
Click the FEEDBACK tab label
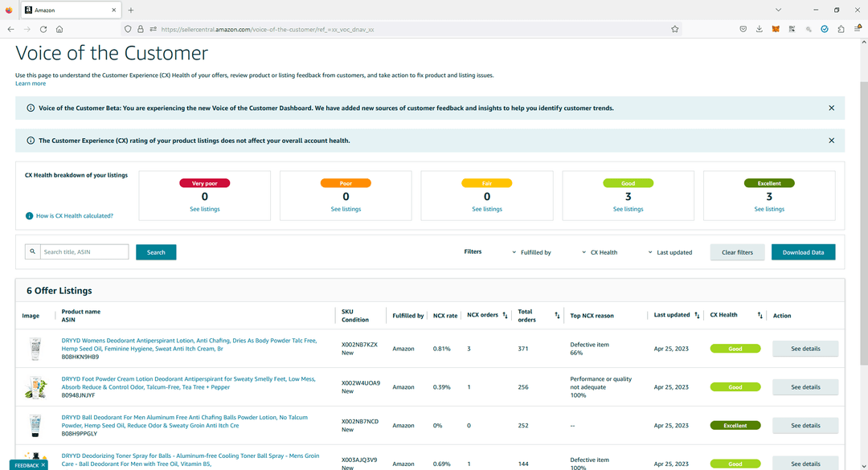(27, 465)
